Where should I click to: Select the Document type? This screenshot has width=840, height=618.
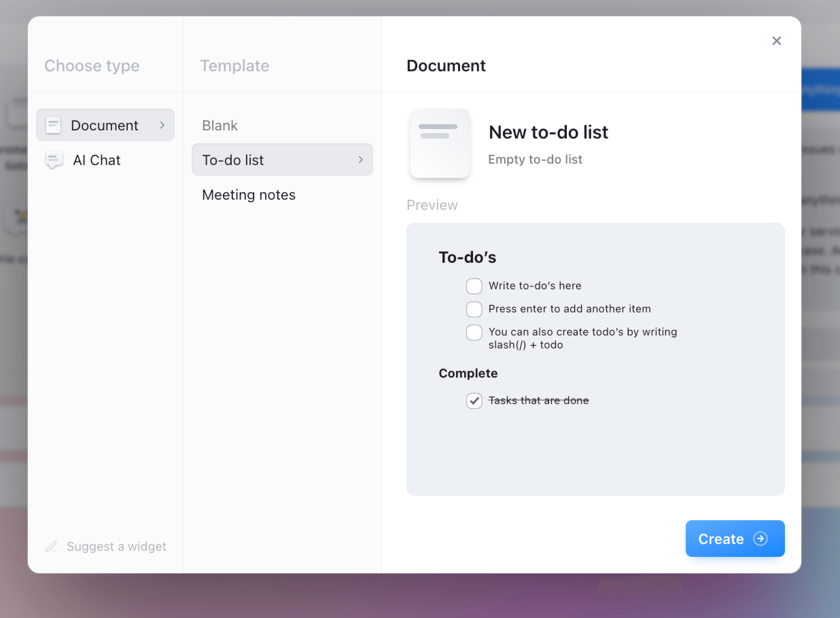(105, 125)
